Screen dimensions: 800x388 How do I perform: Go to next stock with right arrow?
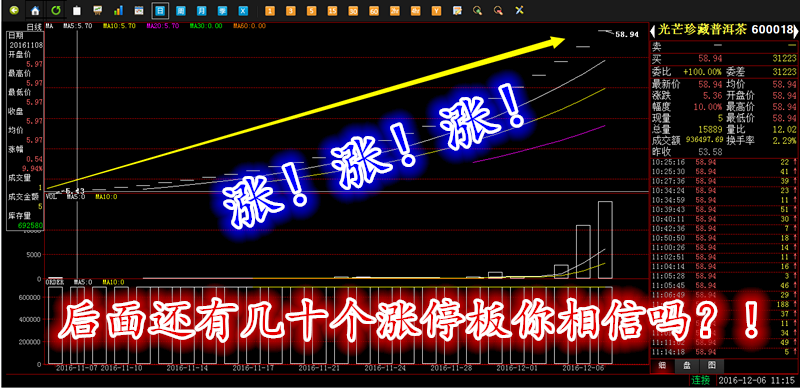point(796,31)
